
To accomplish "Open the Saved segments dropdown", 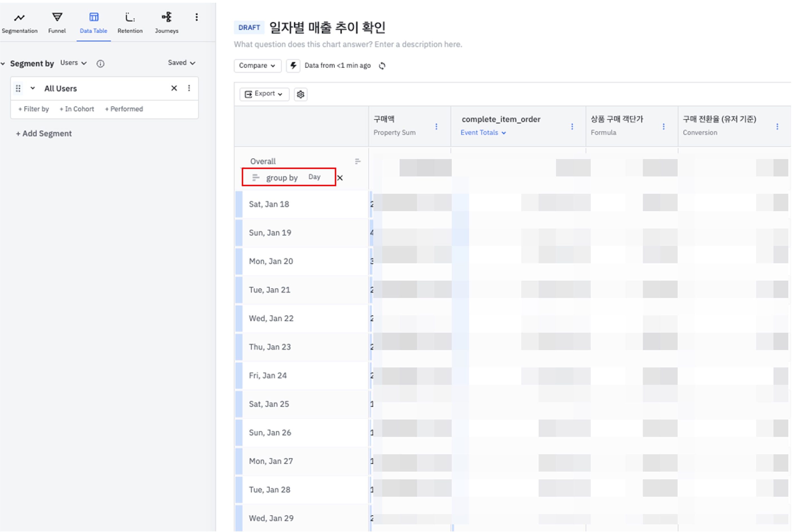I will [x=181, y=63].
